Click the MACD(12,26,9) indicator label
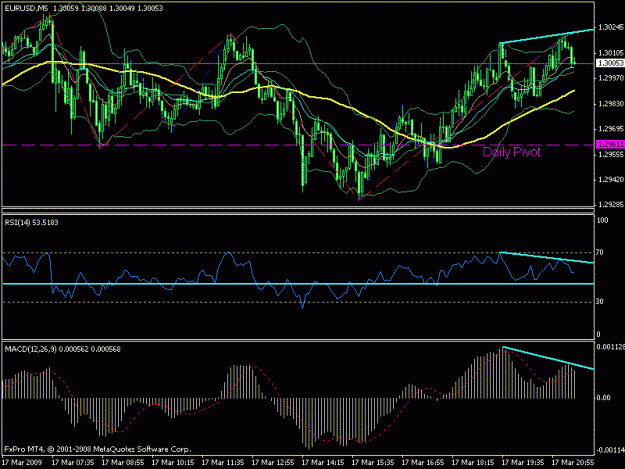This screenshot has width=625, height=469. point(62,349)
